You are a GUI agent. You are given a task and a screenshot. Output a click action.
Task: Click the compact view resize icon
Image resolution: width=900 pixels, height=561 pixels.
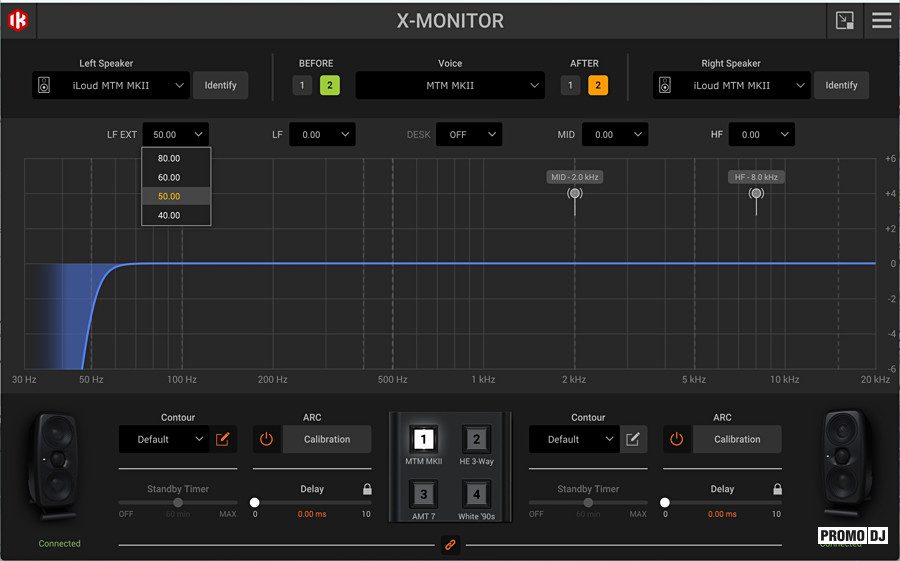pos(844,21)
